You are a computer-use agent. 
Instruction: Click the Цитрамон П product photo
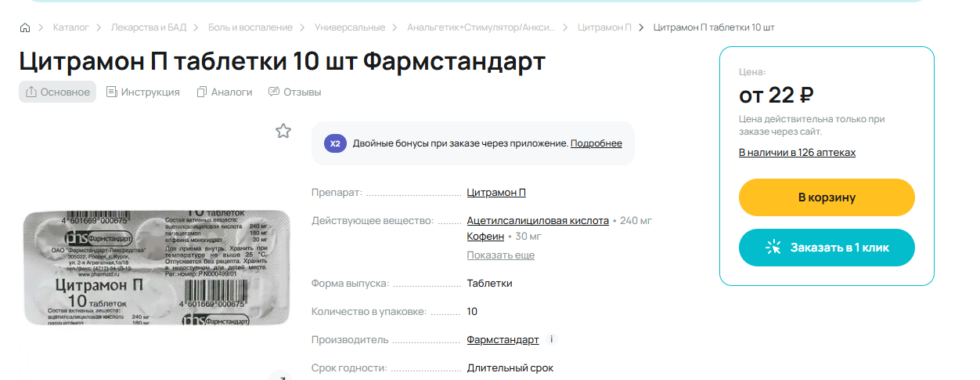(157, 267)
